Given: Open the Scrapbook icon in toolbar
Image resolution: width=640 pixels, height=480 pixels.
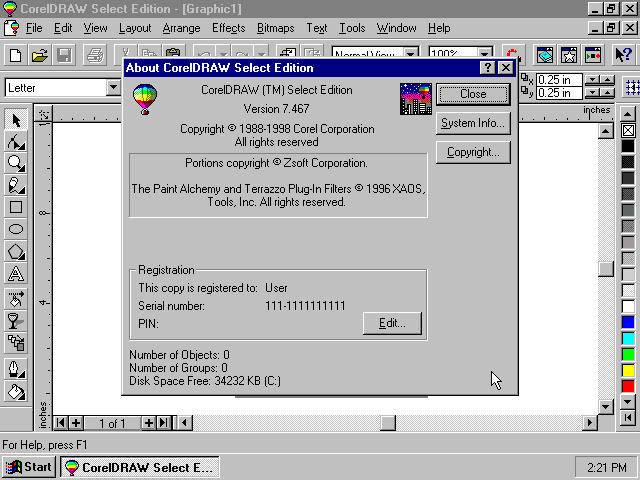Looking at the screenshot, I should click(544, 55).
